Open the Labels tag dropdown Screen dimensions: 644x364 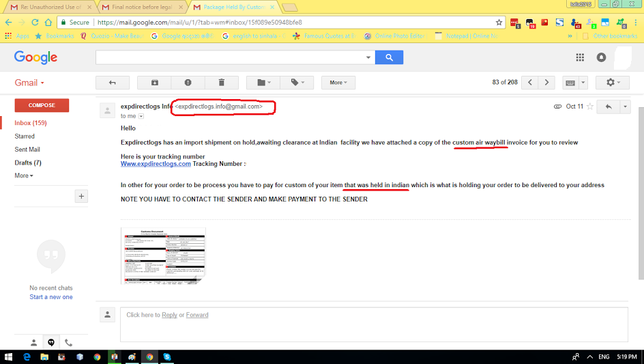pyautogui.click(x=297, y=83)
